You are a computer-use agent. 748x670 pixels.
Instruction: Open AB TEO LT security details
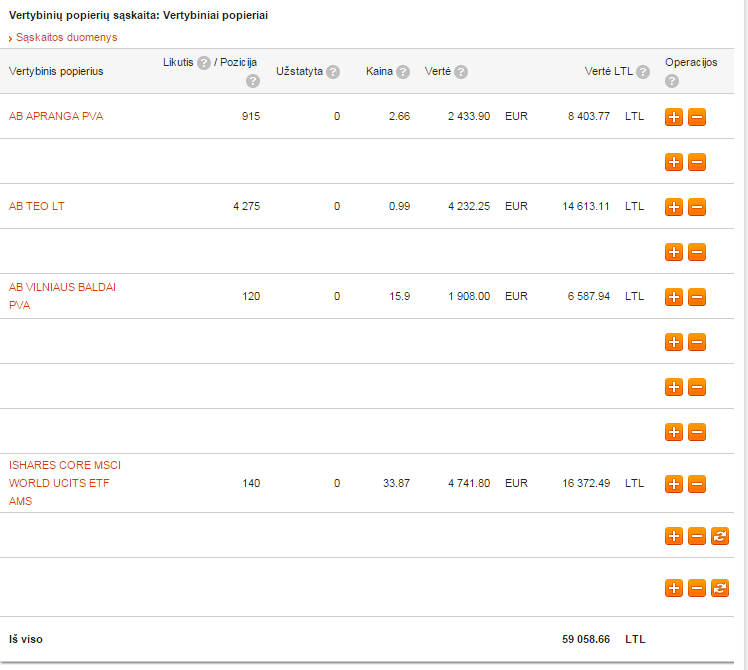37,206
